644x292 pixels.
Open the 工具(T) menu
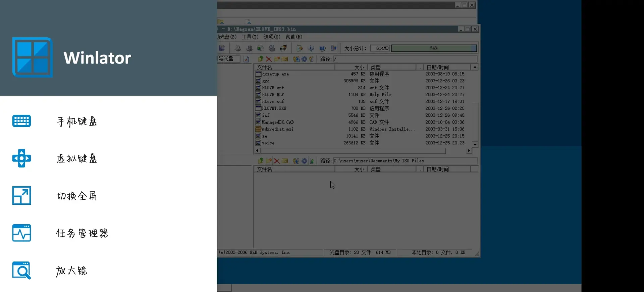click(x=250, y=37)
